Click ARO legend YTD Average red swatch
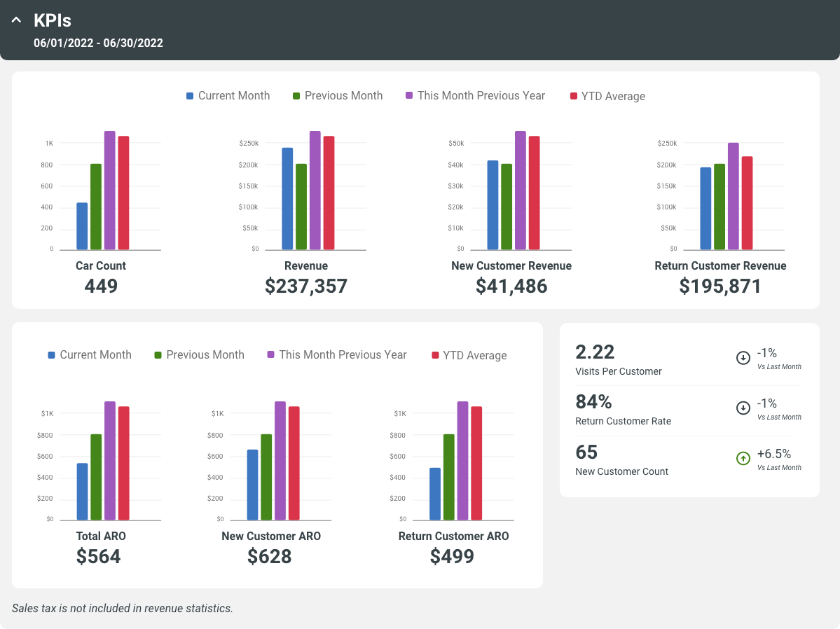 [x=436, y=355]
